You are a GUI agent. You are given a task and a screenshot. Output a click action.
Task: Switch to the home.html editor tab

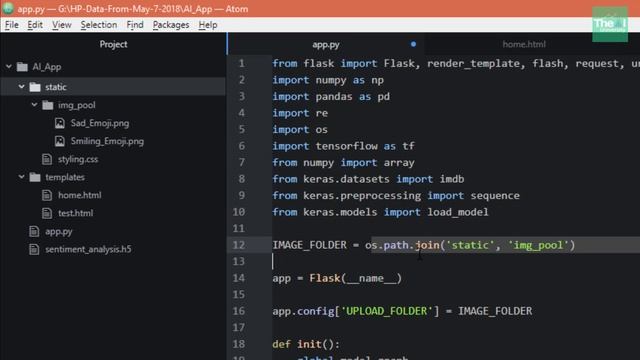coord(524,44)
